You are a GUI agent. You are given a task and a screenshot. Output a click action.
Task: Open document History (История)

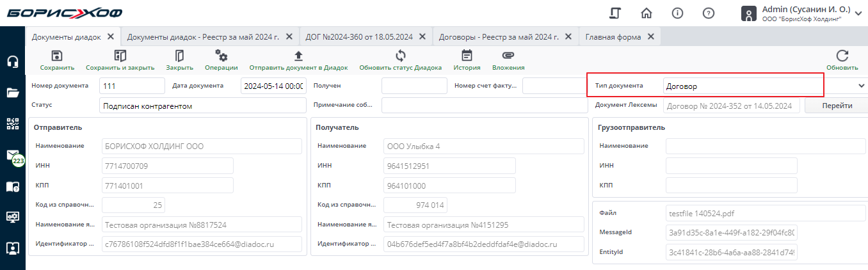click(467, 56)
